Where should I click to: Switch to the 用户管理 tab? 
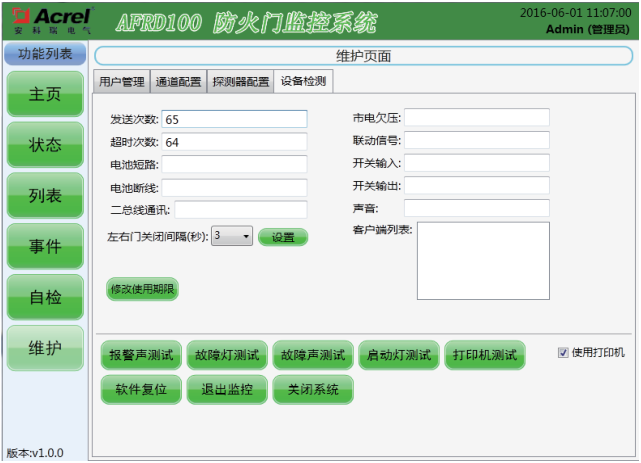point(121,82)
